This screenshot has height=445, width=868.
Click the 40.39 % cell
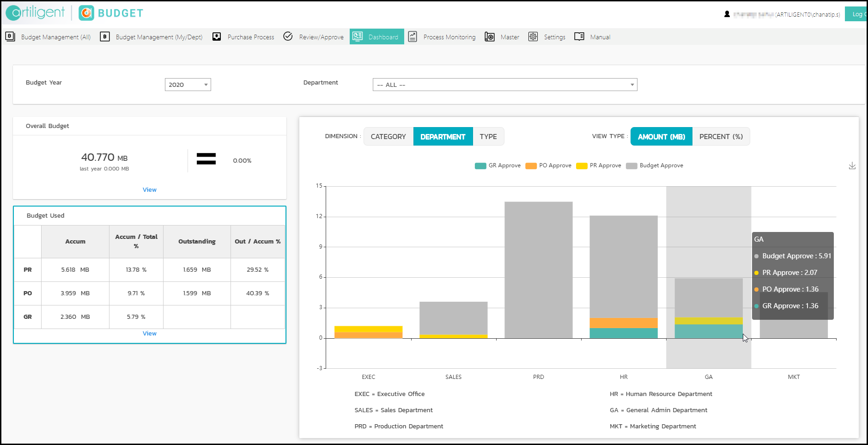click(x=258, y=293)
